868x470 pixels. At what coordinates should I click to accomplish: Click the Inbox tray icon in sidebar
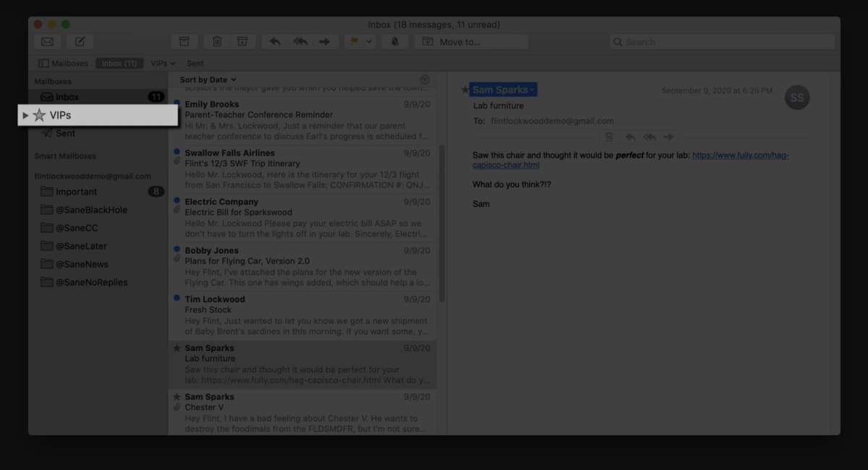[46, 97]
